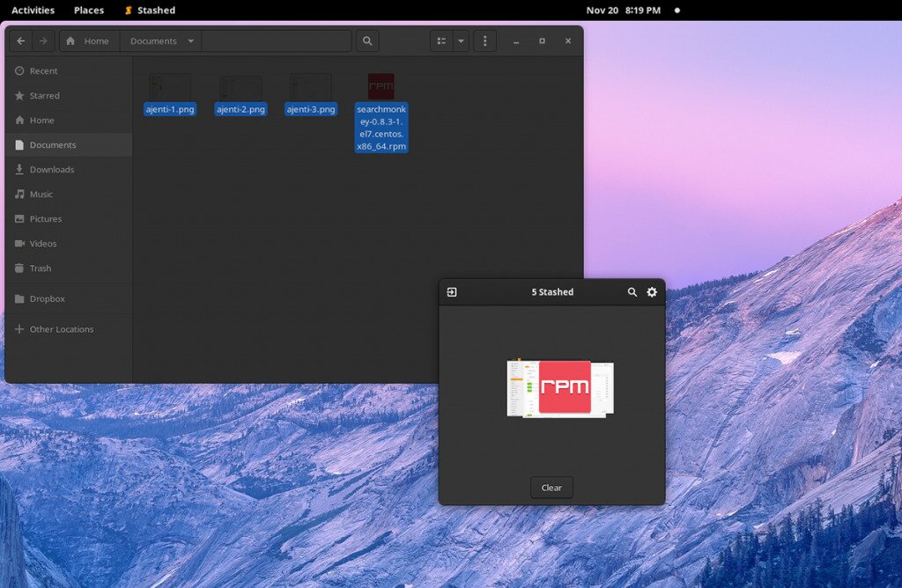Open the Trash from the sidebar

coord(39,268)
